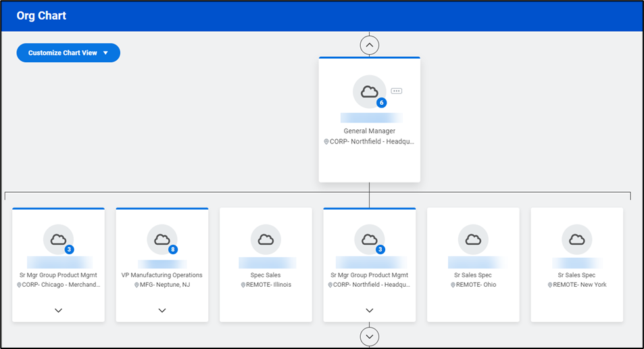
Task: Click the MFG- Neptune, NJ location text
Action: click(x=165, y=285)
